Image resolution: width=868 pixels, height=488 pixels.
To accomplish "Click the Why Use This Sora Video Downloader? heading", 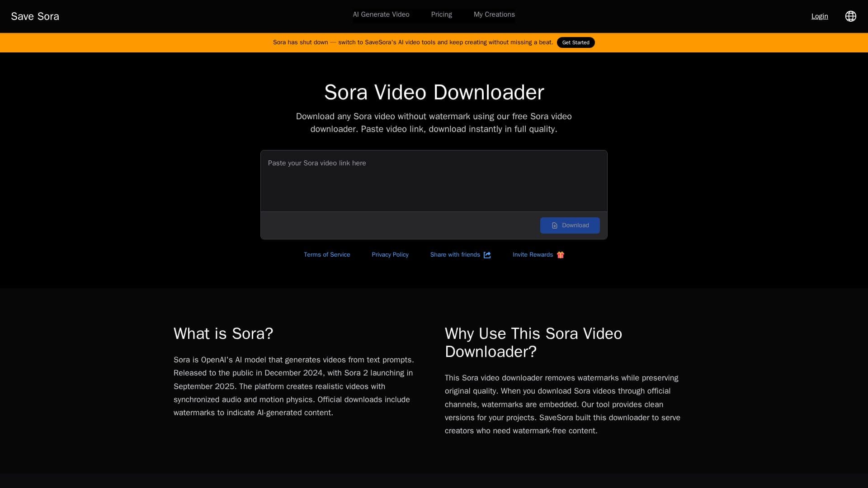I will pyautogui.click(x=533, y=343).
